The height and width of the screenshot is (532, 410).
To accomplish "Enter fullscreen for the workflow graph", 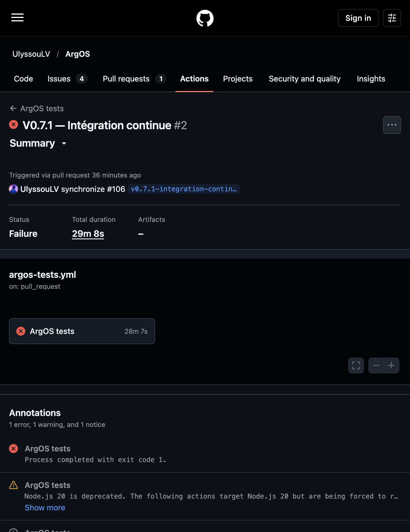I will coord(356,365).
